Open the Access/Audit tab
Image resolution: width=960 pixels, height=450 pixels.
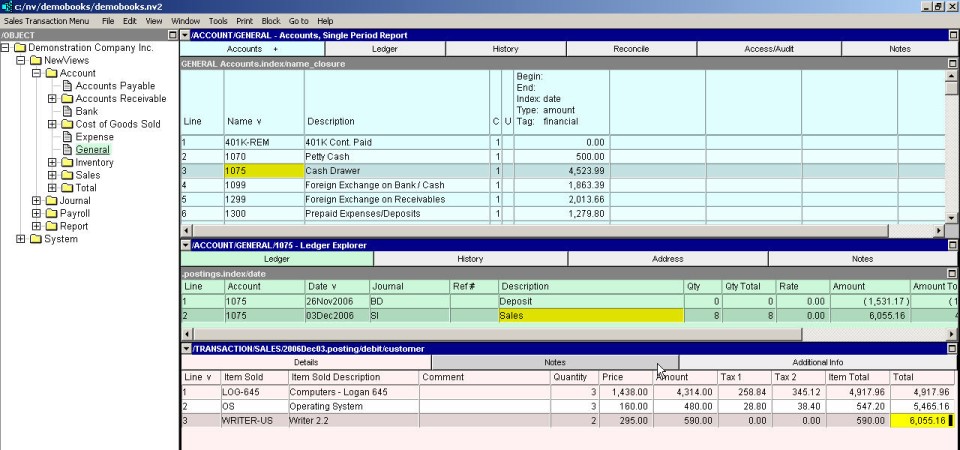[769, 48]
